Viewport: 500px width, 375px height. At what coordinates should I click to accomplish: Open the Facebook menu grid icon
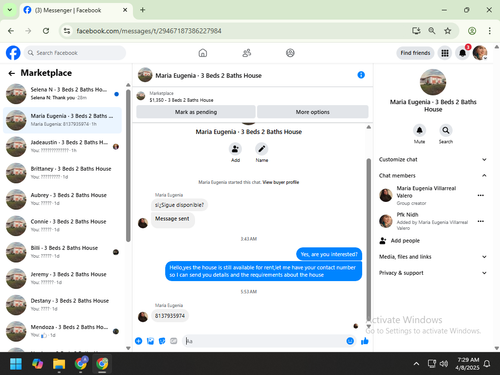coord(445,53)
